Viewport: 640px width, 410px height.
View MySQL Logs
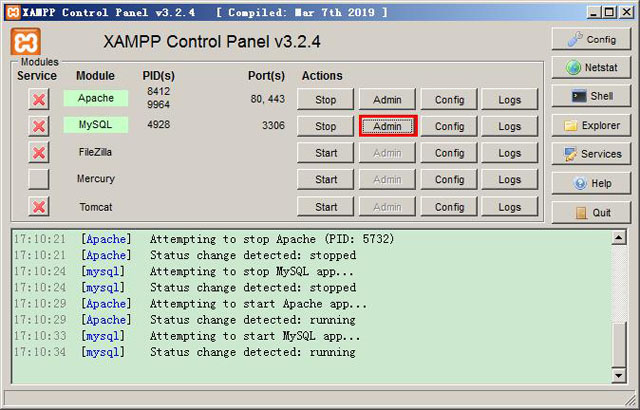click(509, 126)
